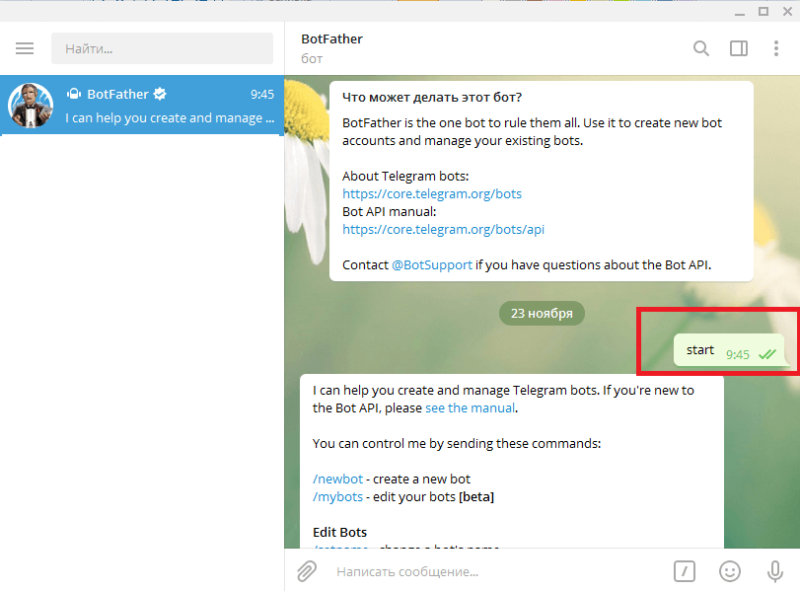Search messages in BotFather chat
The image size is (800, 591).
tap(701, 48)
